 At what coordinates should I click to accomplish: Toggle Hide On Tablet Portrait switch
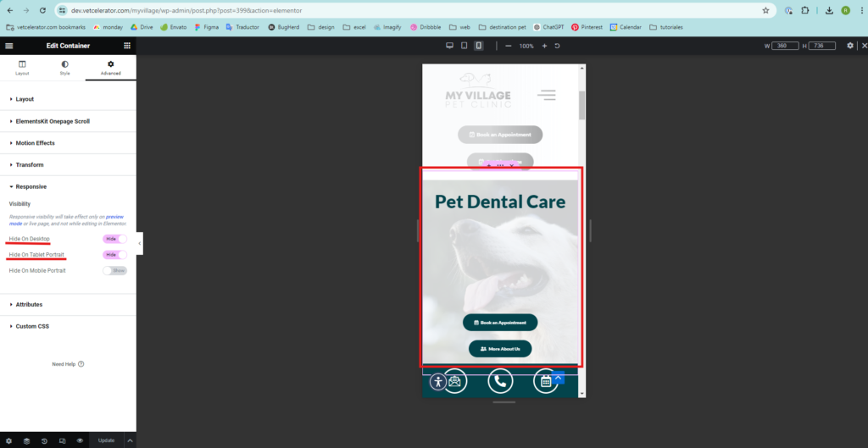pos(114,255)
